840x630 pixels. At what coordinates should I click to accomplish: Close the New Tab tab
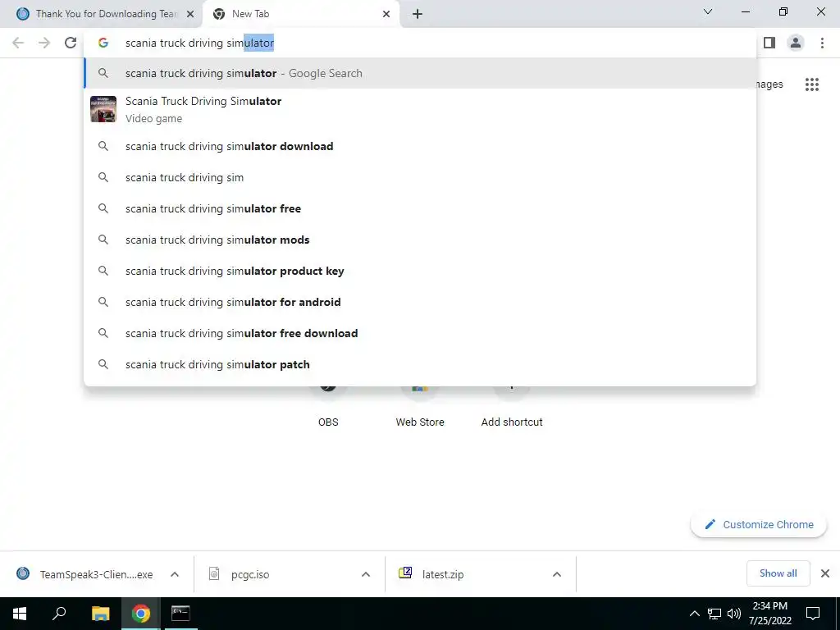click(x=386, y=15)
